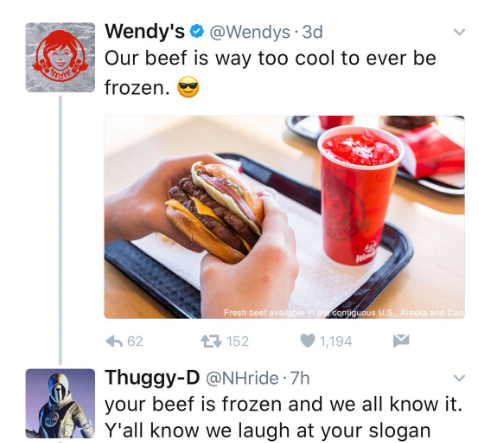View the burger photo in full size
Image resolution: width=479 pixels, height=443 pixels.
coord(284,217)
